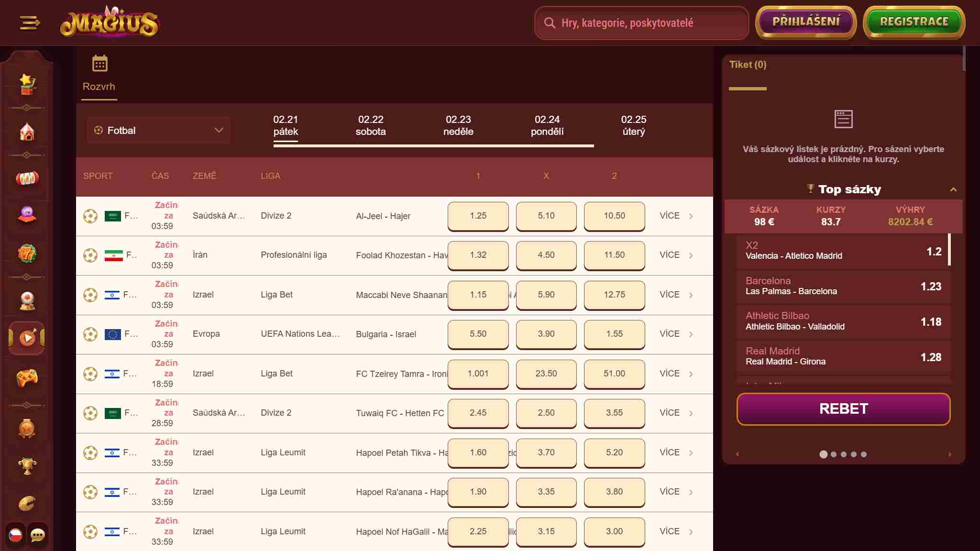Screen dimensions: 980x551
Task: Go to the Magius logo home link
Action: [x=109, y=22]
